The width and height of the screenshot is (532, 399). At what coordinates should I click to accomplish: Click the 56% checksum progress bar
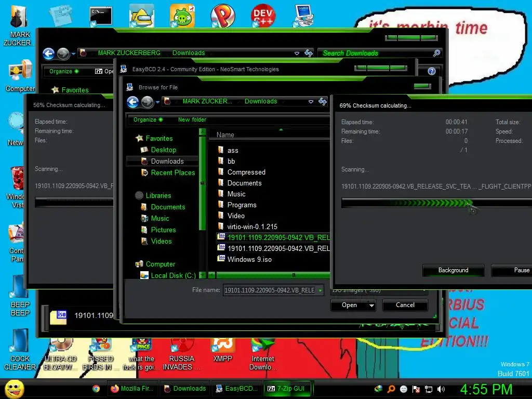74,203
